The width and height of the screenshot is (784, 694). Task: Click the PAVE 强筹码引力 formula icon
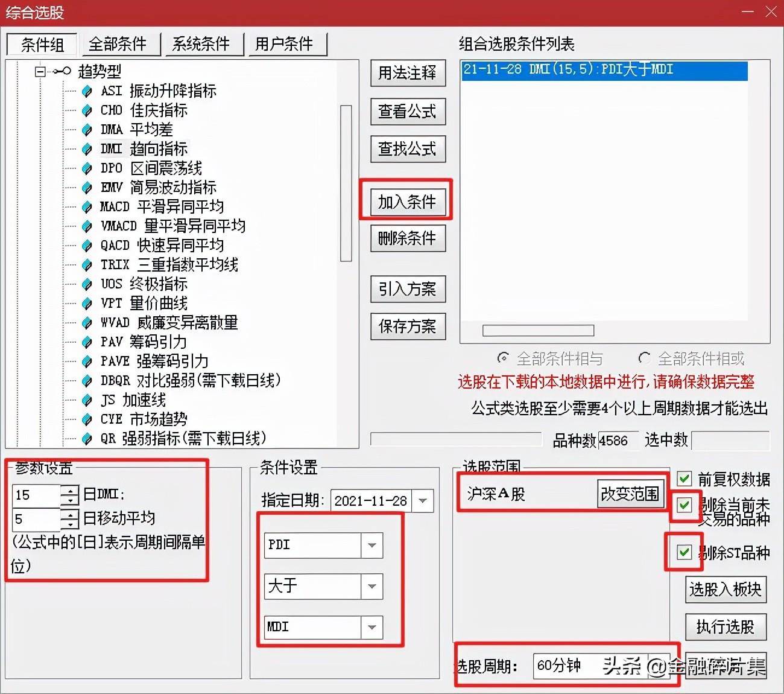point(87,361)
